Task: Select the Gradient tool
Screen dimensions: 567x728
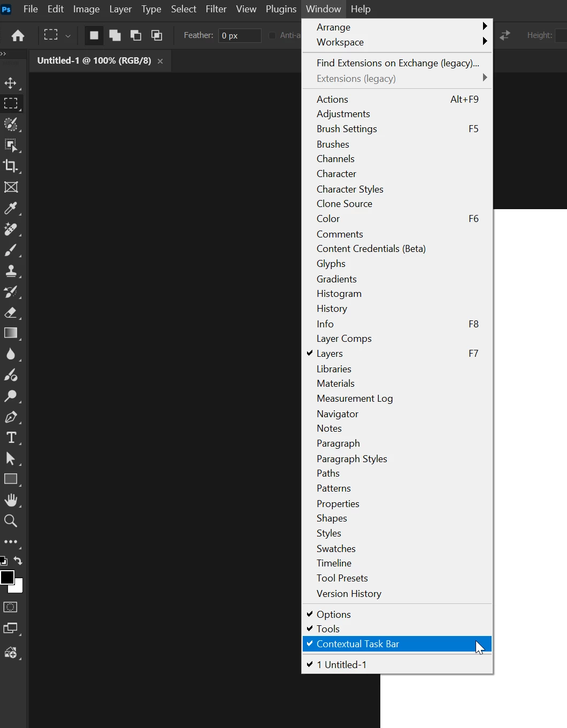Action: [11, 333]
